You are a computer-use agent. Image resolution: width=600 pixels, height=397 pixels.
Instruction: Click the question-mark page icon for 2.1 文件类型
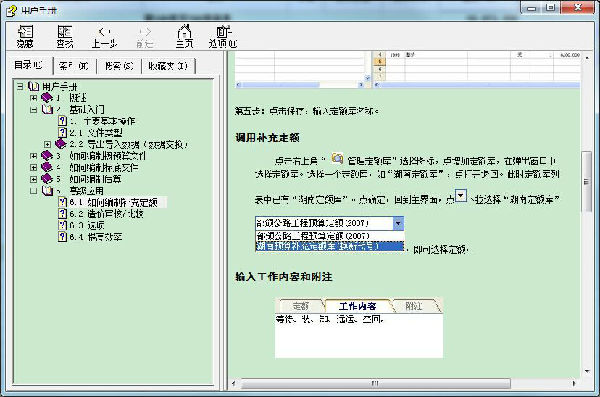point(62,132)
